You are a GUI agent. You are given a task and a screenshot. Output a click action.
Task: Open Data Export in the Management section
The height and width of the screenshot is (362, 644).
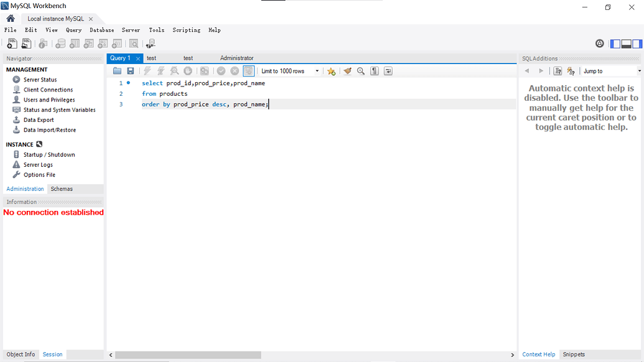(x=39, y=120)
